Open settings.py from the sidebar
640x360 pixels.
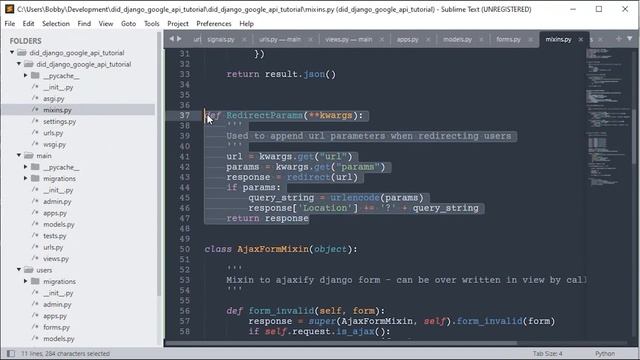[x=60, y=121]
